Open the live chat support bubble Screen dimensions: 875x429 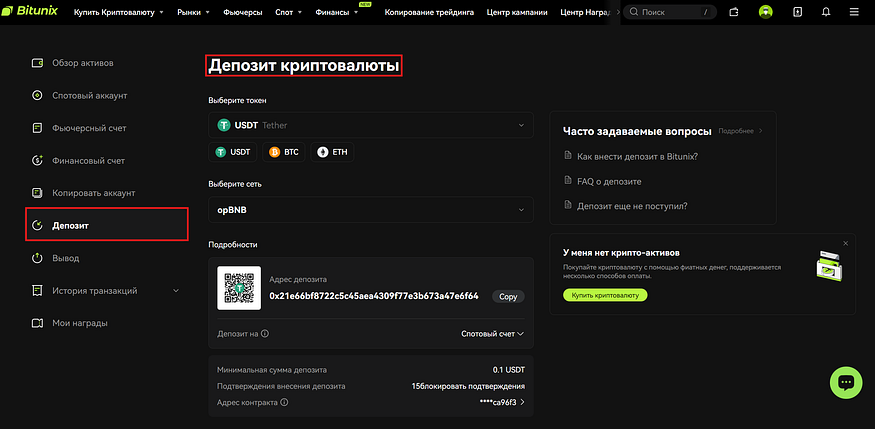click(845, 382)
